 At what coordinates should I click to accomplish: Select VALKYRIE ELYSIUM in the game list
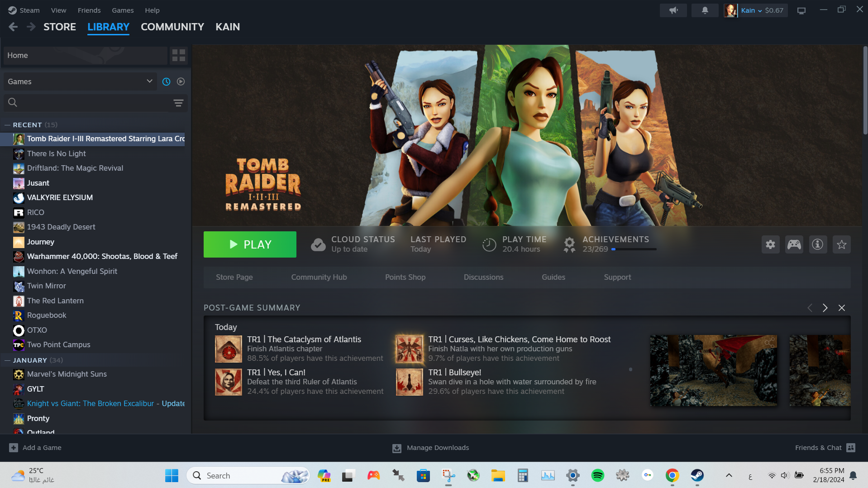[x=60, y=198]
